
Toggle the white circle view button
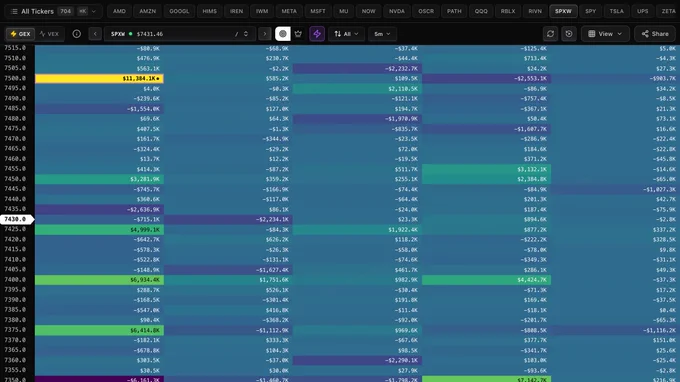[x=283, y=34]
